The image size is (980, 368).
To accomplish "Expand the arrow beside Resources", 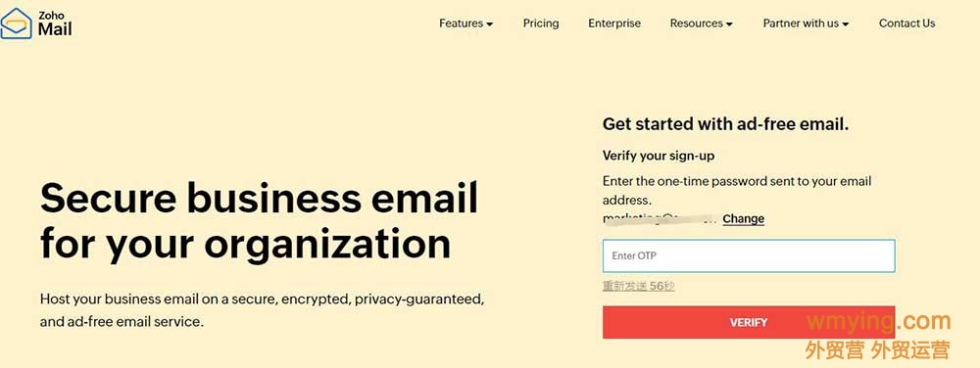I will (729, 24).
